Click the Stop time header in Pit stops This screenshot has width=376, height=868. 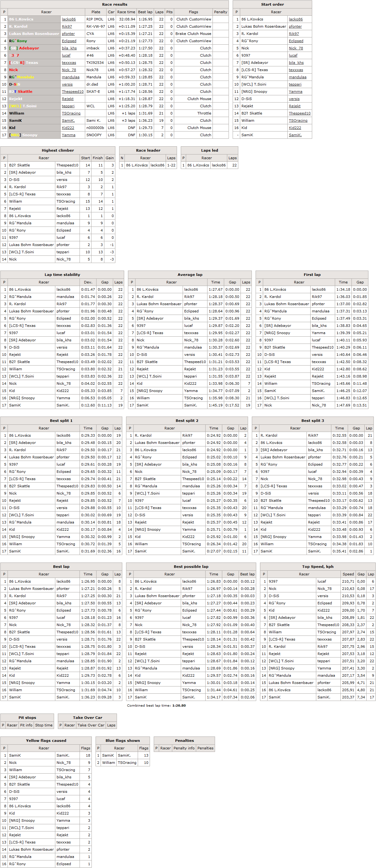tap(44, 725)
